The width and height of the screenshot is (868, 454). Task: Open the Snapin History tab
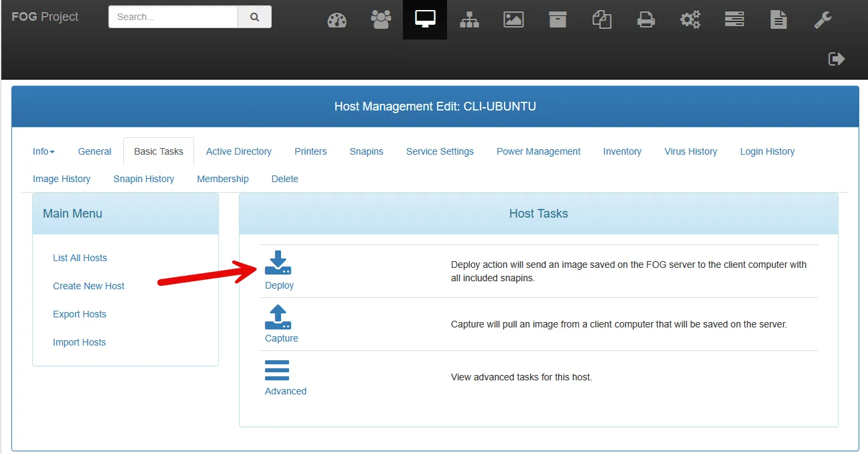pyautogui.click(x=144, y=179)
